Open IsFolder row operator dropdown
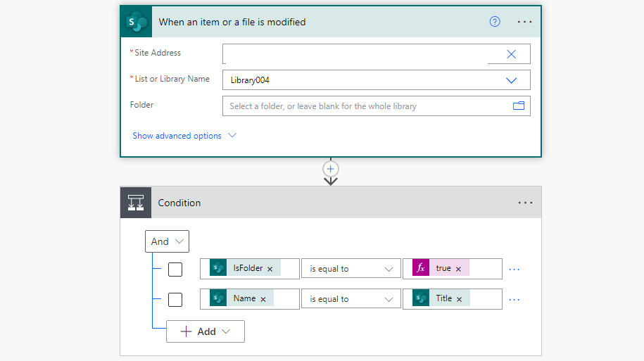644x361 pixels. (351, 269)
